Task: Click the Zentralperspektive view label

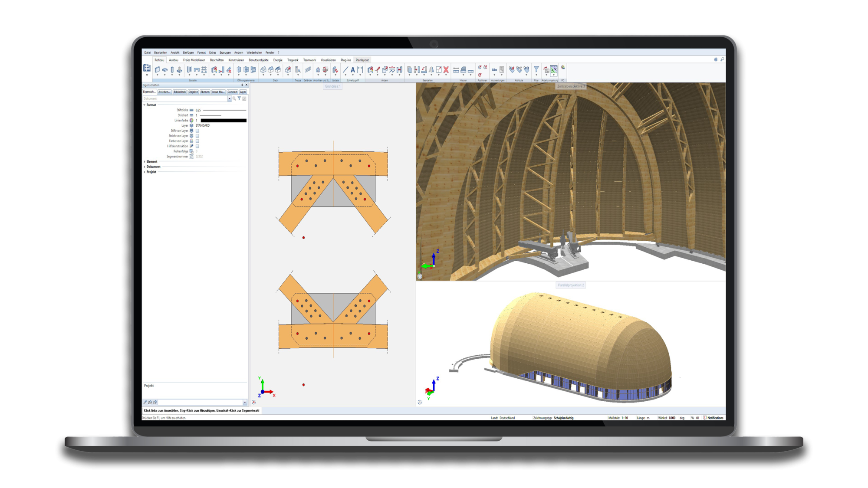Action: tap(571, 86)
